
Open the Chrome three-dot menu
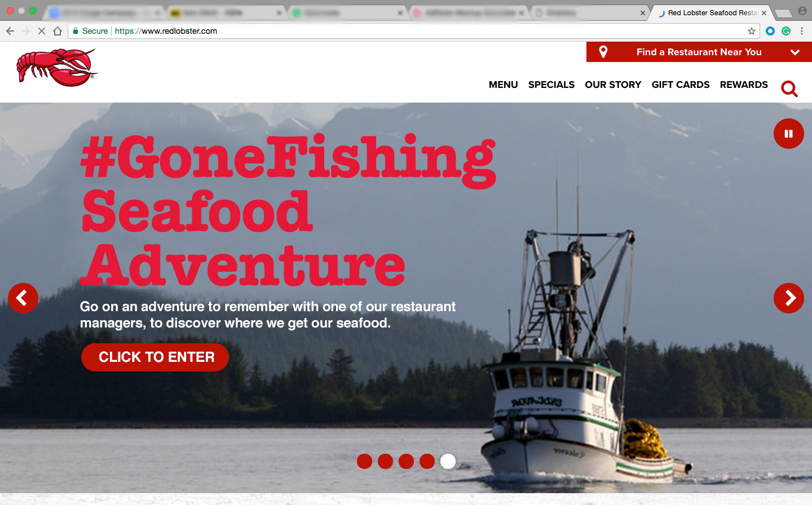coord(802,31)
